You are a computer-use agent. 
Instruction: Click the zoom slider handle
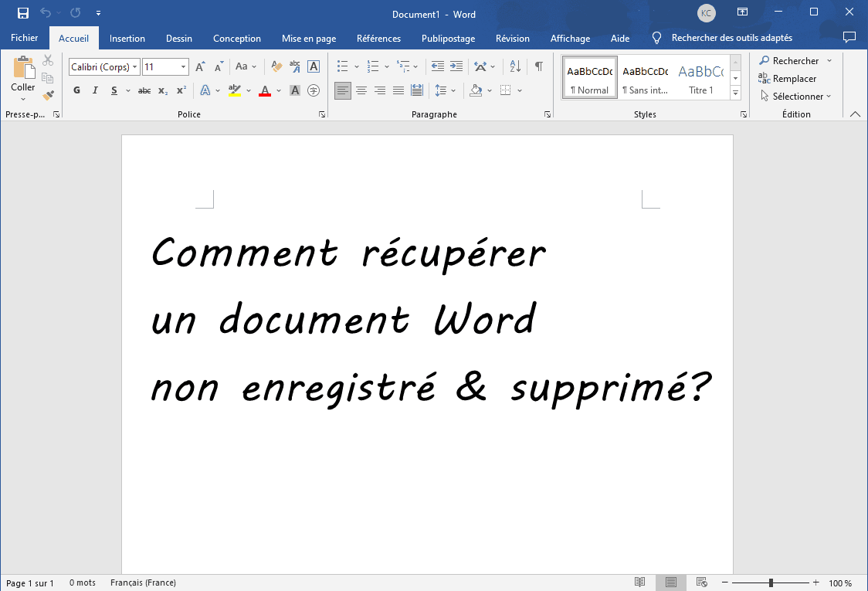coord(771,583)
